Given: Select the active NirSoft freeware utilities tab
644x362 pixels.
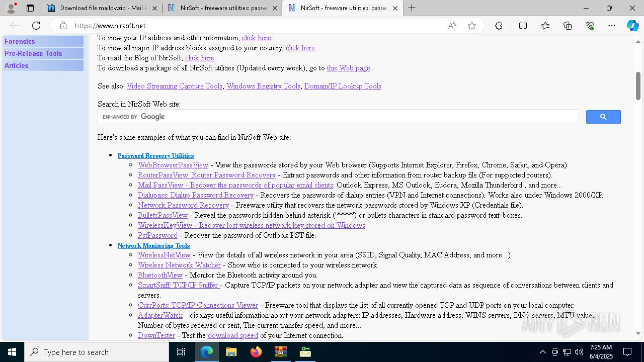Looking at the screenshot, I should tap(343, 8).
